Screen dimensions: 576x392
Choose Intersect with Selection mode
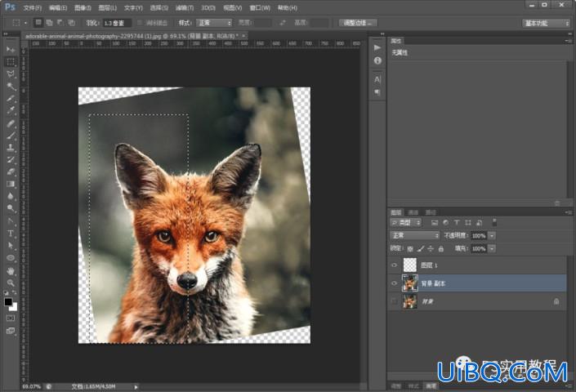[72, 23]
